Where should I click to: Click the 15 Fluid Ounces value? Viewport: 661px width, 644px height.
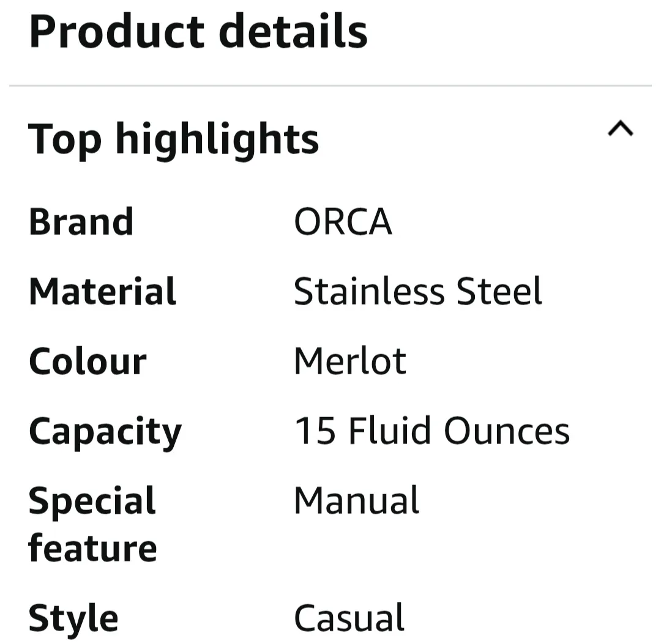431,431
